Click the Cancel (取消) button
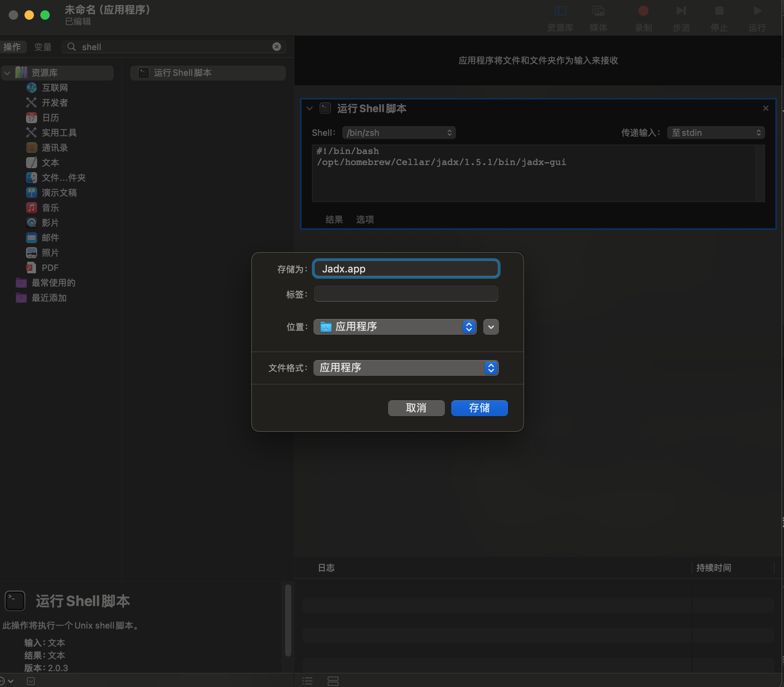784x687 pixels. (x=416, y=408)
